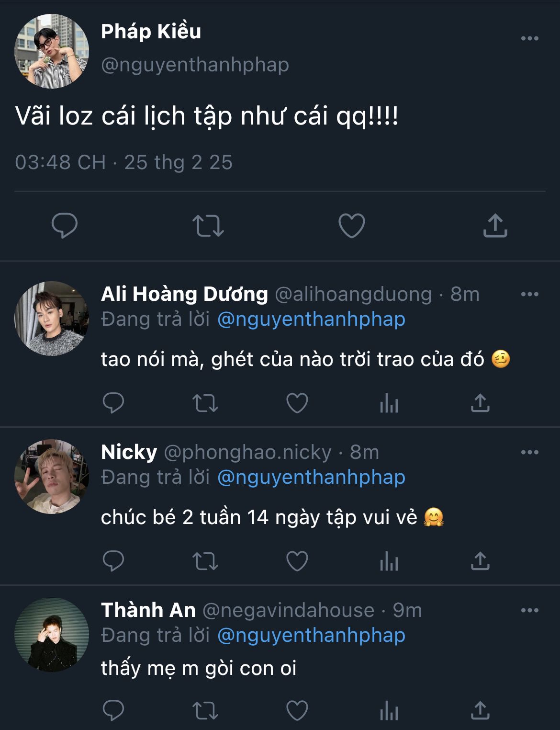
Task: Like Nicky's reply
Action: point(297,561)
